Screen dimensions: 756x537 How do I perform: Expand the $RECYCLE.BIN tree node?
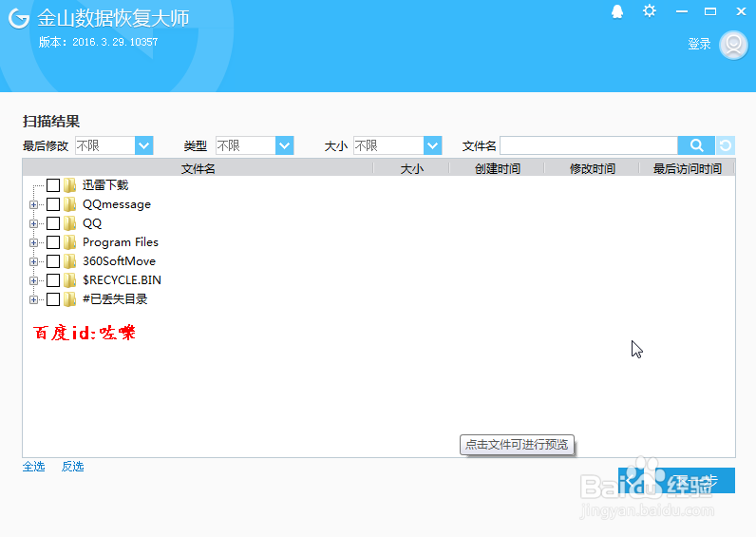tap(33, 280)
